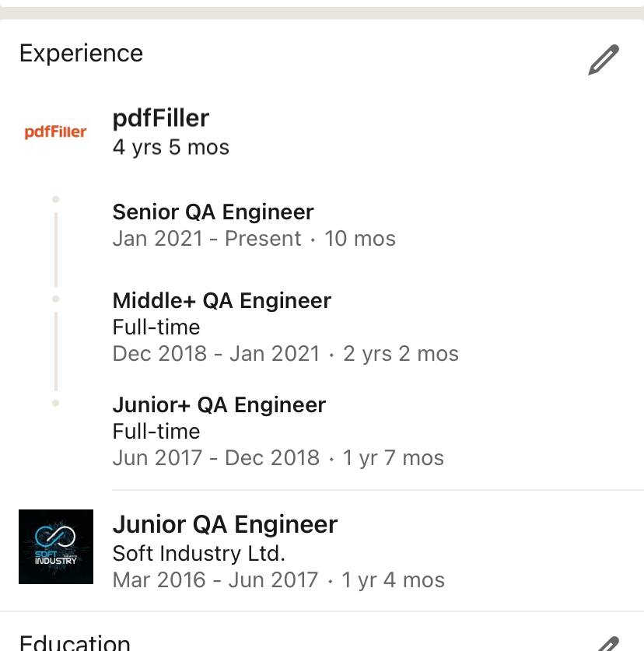The width and height of the screenshot is (644, 651).
Task: Select the Middle+ QA Engineer position
Action: [x=222, y=300]
